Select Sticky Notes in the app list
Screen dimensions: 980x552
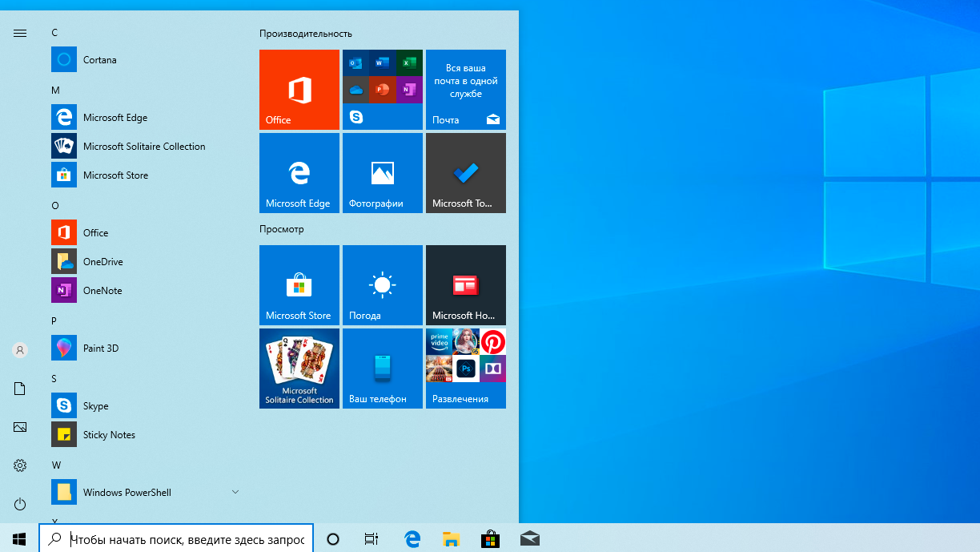[x=109, y=435]
